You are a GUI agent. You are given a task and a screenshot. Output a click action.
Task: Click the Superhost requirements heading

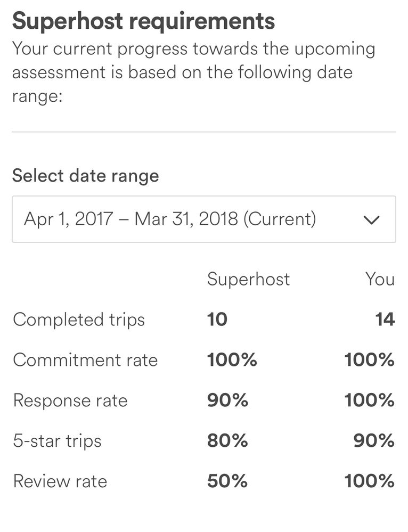click(143, 21)
